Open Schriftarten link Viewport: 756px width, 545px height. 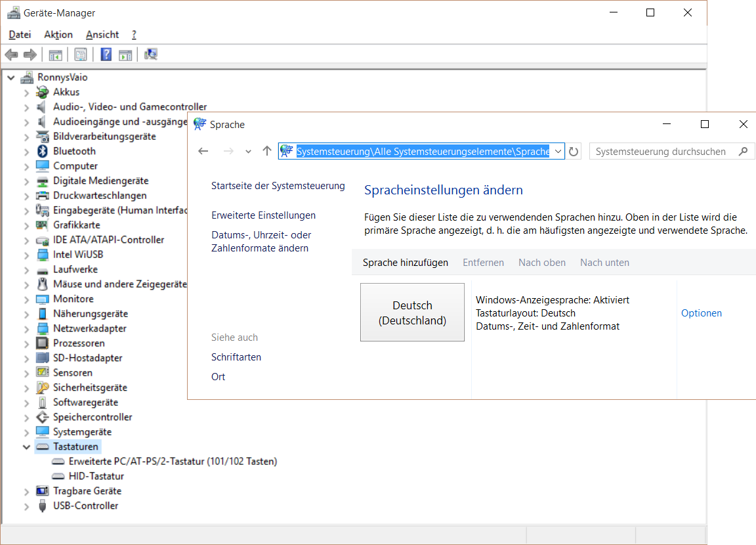coord(236,357)
